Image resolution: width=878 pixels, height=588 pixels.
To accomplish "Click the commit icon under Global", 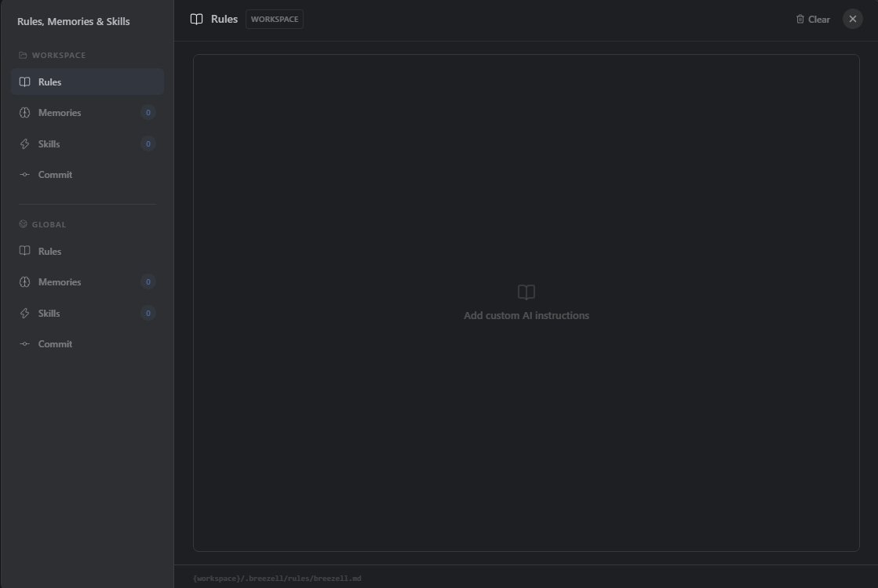I will (x=24, y=344).
